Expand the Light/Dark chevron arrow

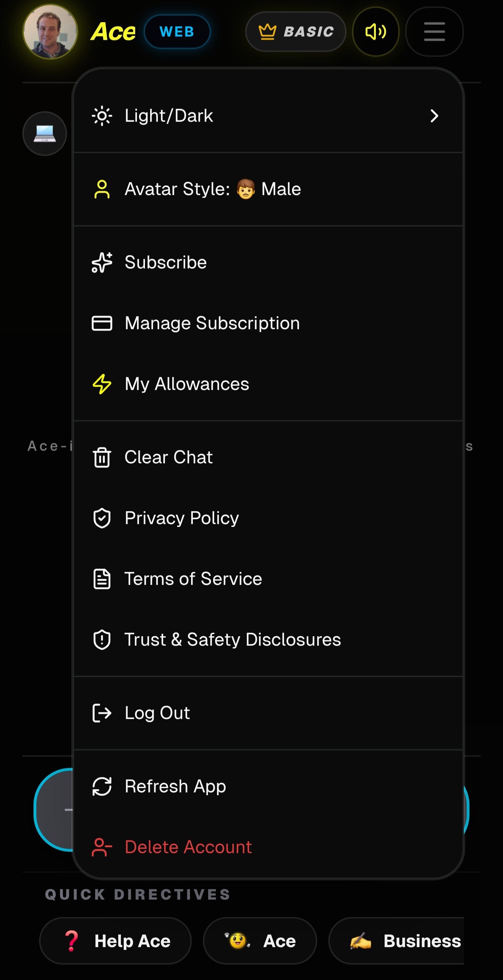434,116
